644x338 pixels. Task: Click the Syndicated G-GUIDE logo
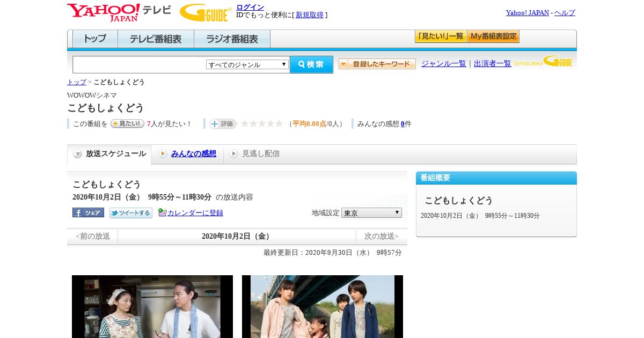543,62
